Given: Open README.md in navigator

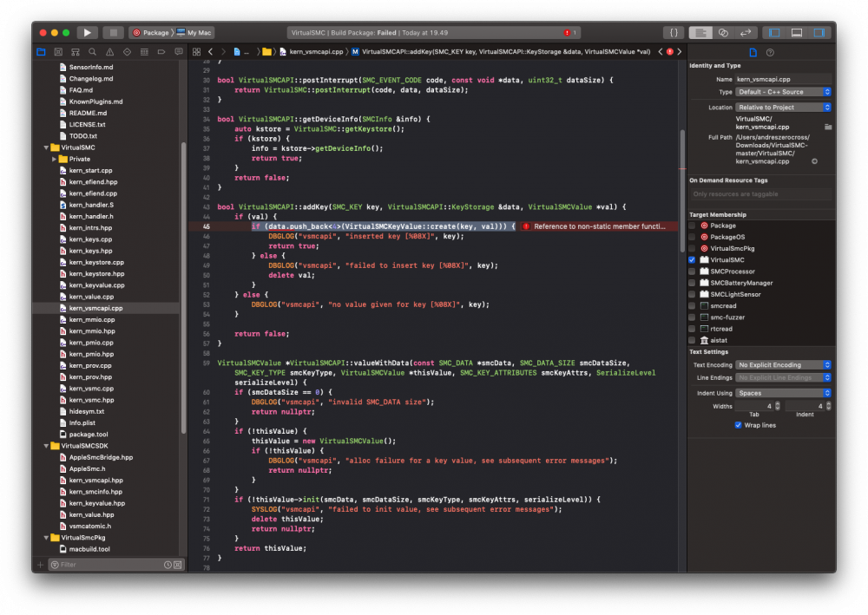Looking at the screenshot, I should (88, 113).
